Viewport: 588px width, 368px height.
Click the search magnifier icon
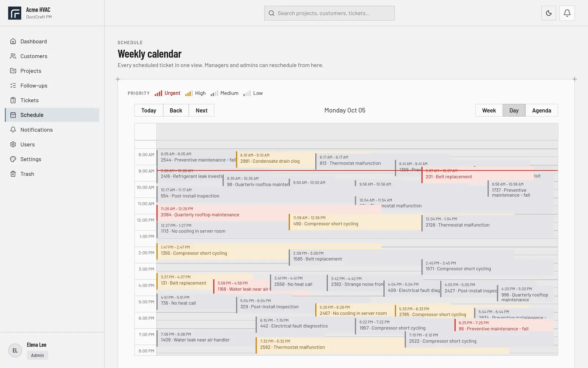[272, 13]
